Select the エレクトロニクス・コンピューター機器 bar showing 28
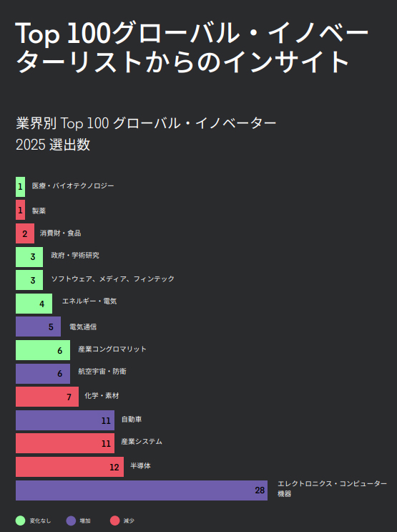 142,490
